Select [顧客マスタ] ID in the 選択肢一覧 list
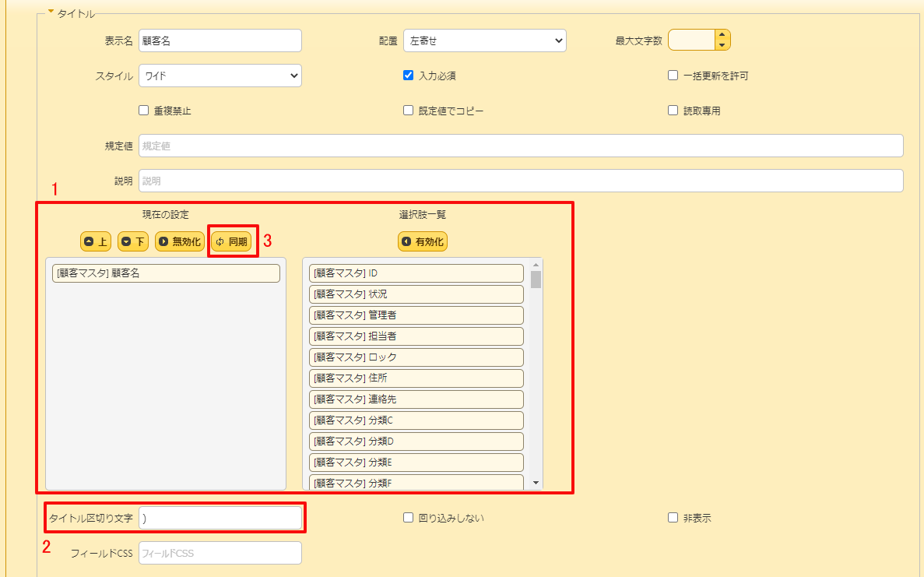 416,273
